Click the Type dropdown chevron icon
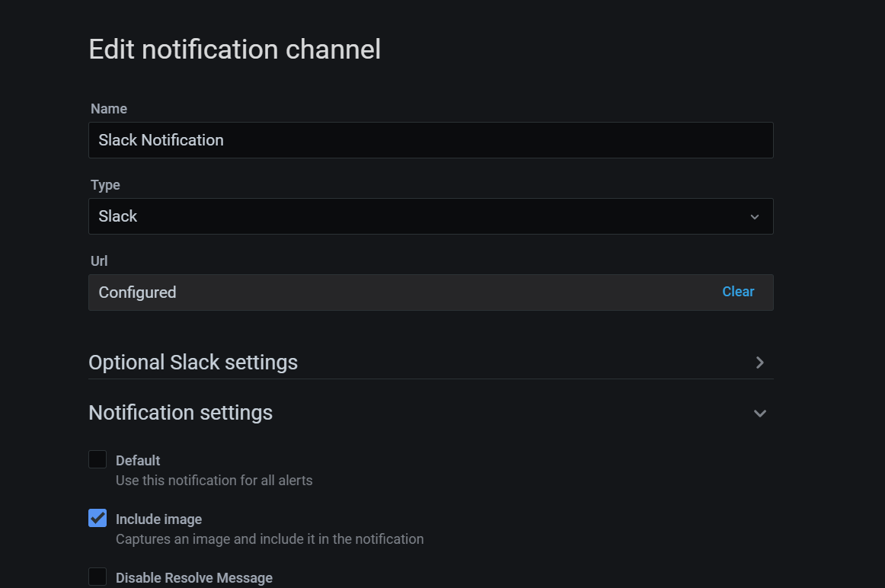The height and width of the screenshot is (588, 885). pos(755,216)
